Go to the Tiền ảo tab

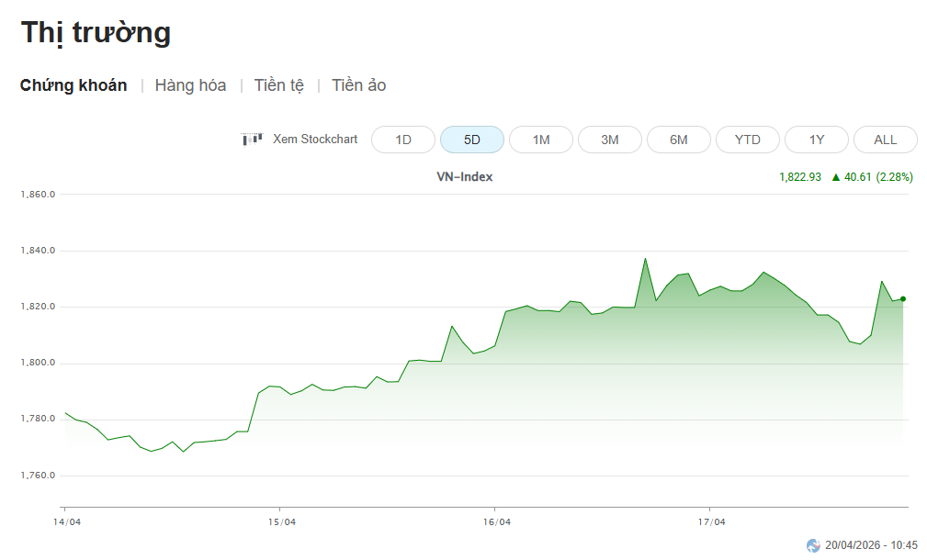click(358, 85)
